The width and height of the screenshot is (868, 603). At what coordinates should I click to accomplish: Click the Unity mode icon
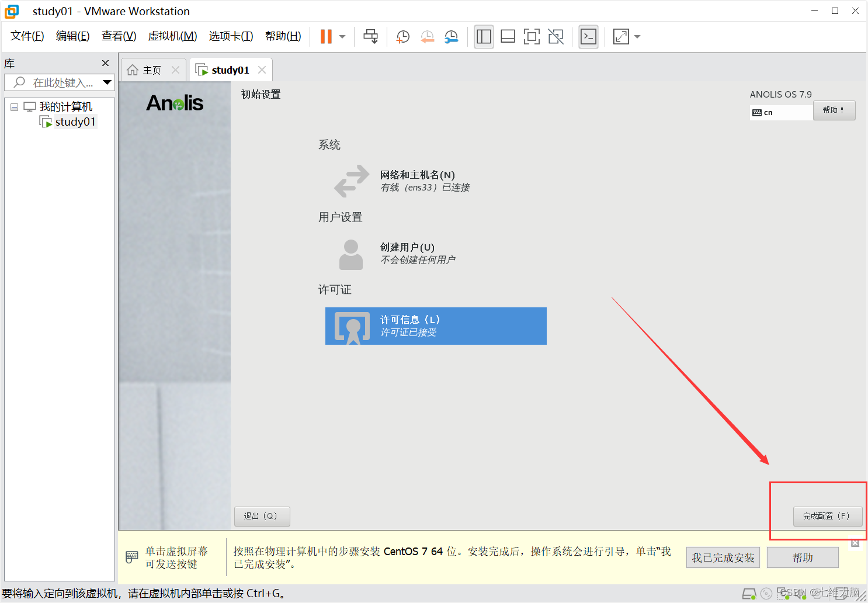[x=556, y=36]
